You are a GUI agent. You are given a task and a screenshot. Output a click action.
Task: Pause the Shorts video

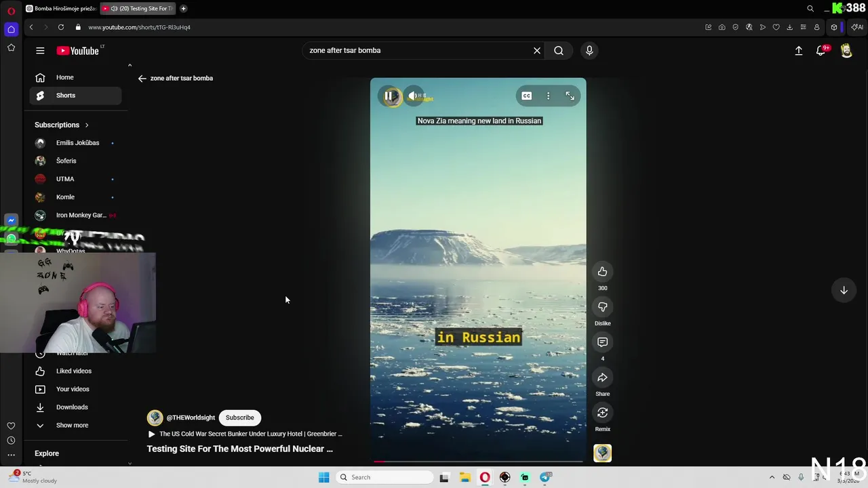pos(389,96)
